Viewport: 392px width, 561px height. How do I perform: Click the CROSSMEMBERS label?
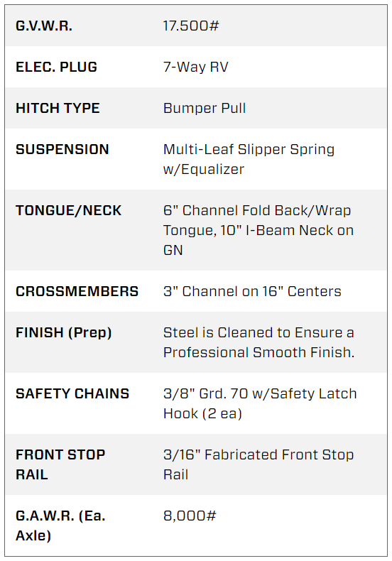(x=77, y=291)
